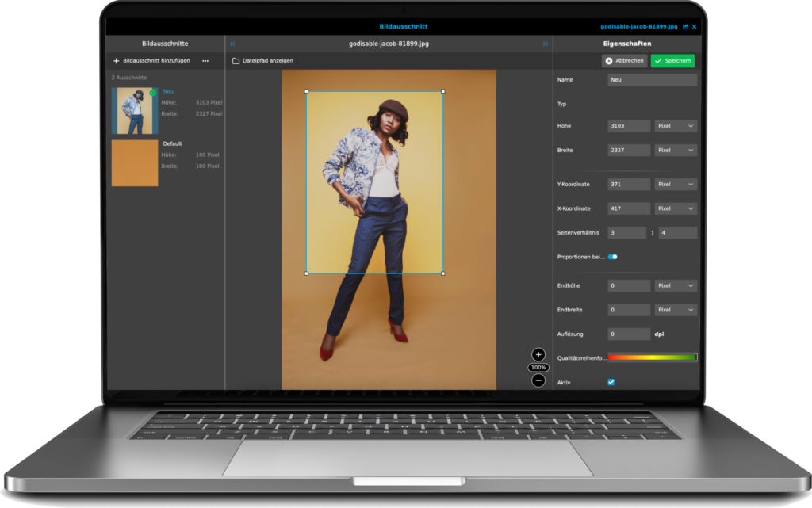This screenshot has height=508, width=812.
Task: Click the Seitenverhältnis first field 3
Action: point(626,233)
